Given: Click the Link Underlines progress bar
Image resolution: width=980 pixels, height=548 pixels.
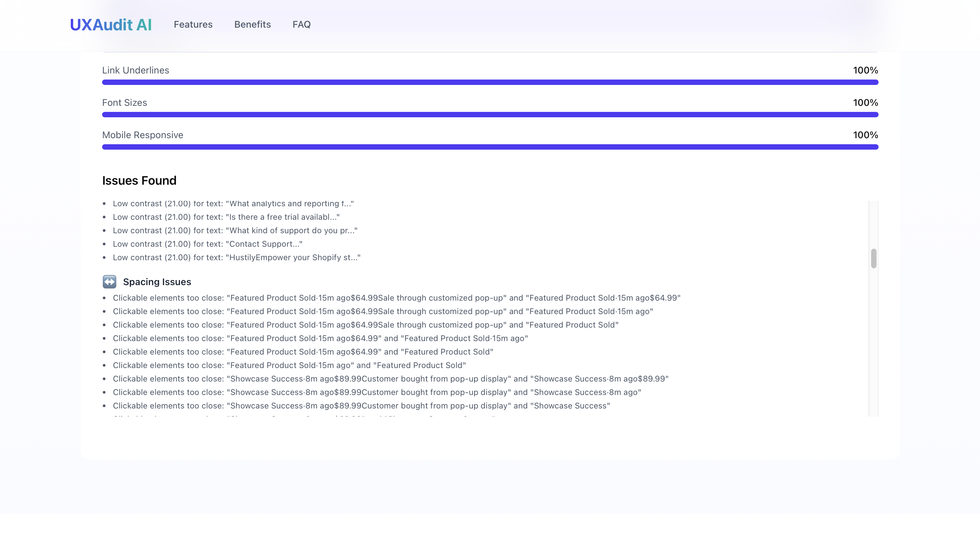Looking at the screenshot, I should pos(490,82).
